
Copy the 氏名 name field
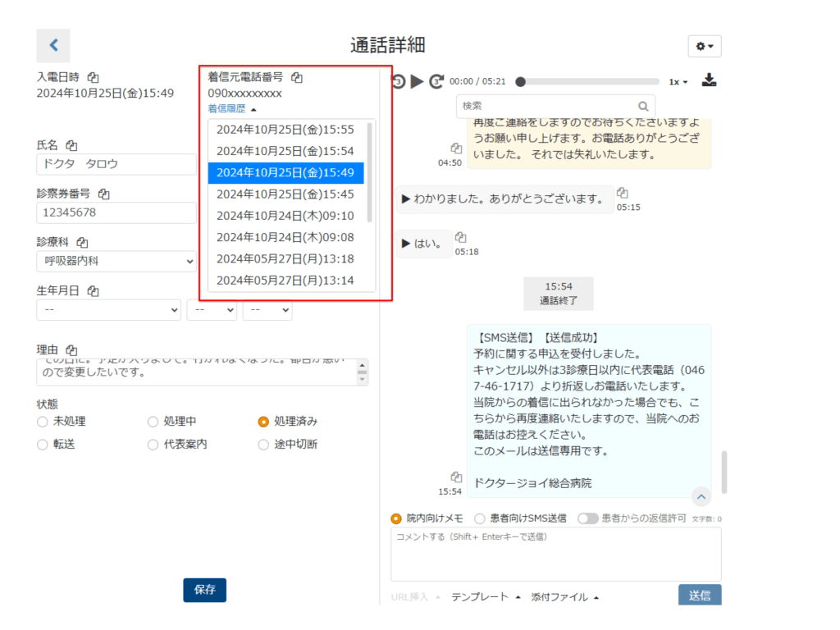click(x=72, y=145)
